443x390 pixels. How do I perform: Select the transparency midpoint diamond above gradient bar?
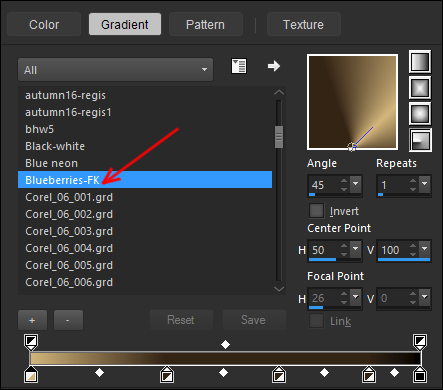tap(226, 344)
